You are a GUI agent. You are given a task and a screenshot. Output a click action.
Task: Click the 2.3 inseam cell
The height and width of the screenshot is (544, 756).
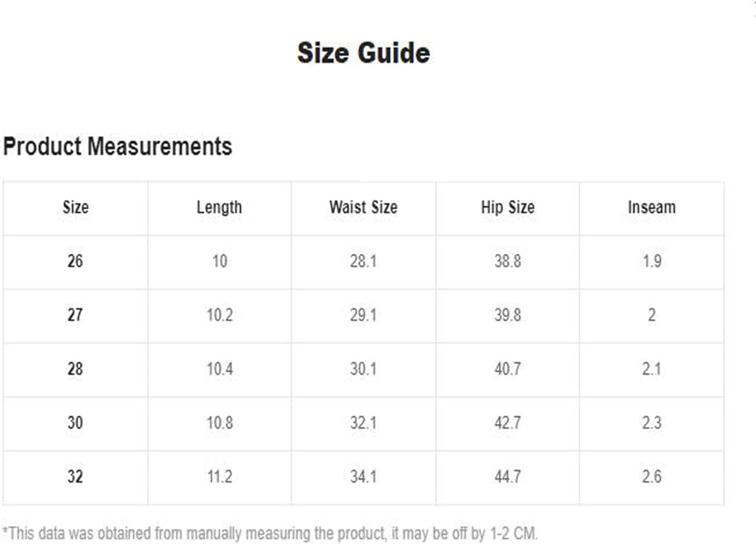652,423
